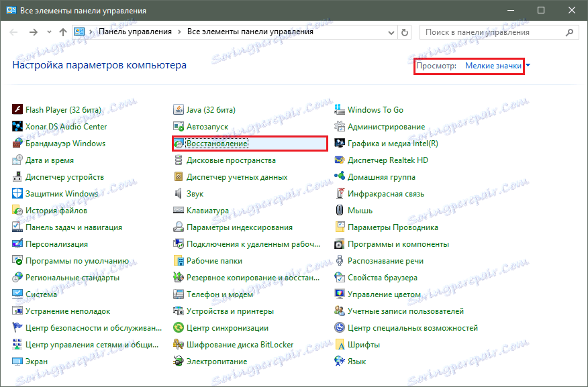Click the search magnifier icon

pos(569,32)
